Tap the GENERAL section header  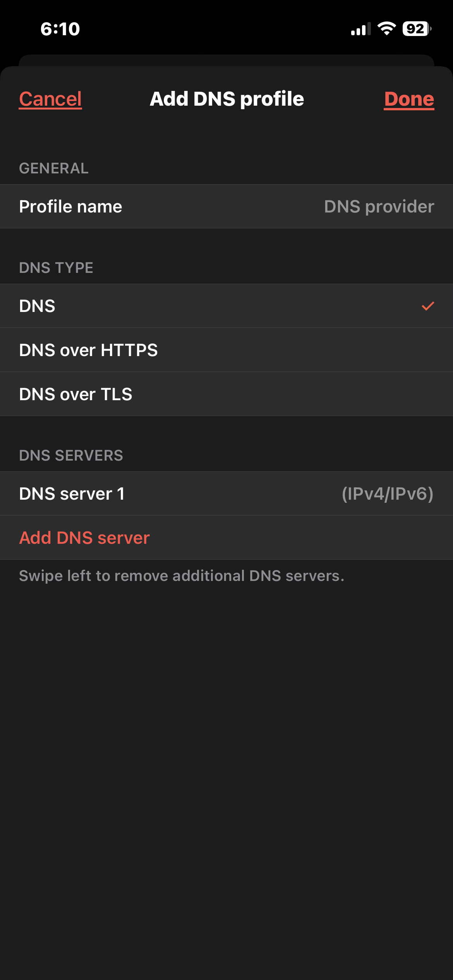pos(54,168)
